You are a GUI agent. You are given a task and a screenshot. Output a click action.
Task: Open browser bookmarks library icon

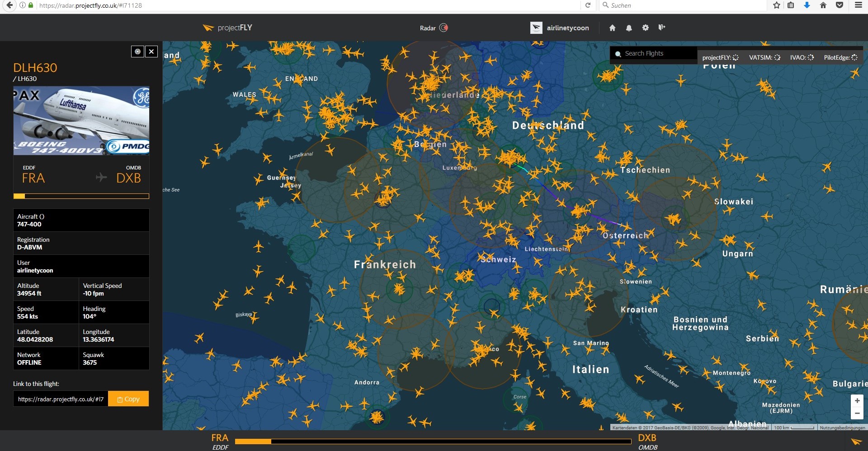(791, 5)
